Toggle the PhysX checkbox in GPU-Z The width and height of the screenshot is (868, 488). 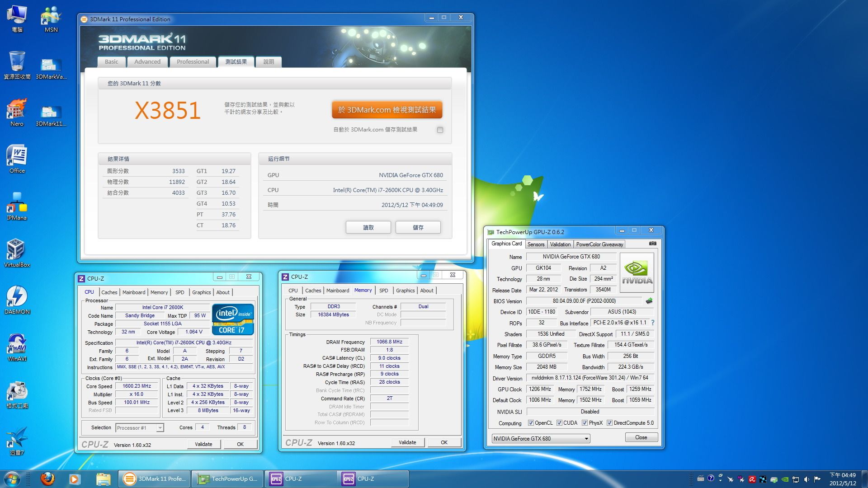(585, 423)
